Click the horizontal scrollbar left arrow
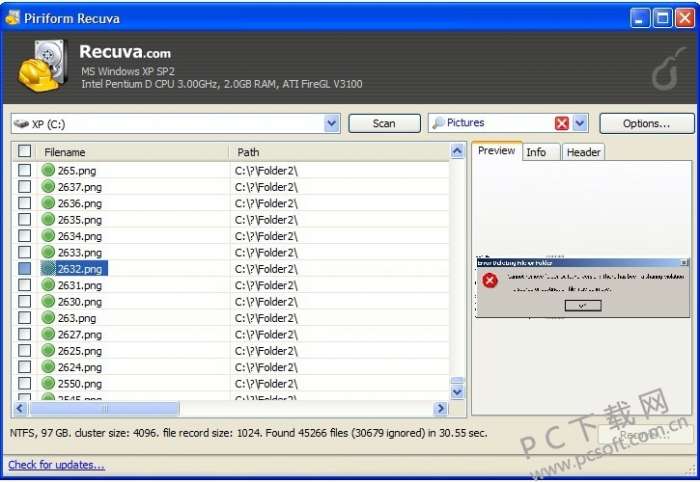 point(21,408)
